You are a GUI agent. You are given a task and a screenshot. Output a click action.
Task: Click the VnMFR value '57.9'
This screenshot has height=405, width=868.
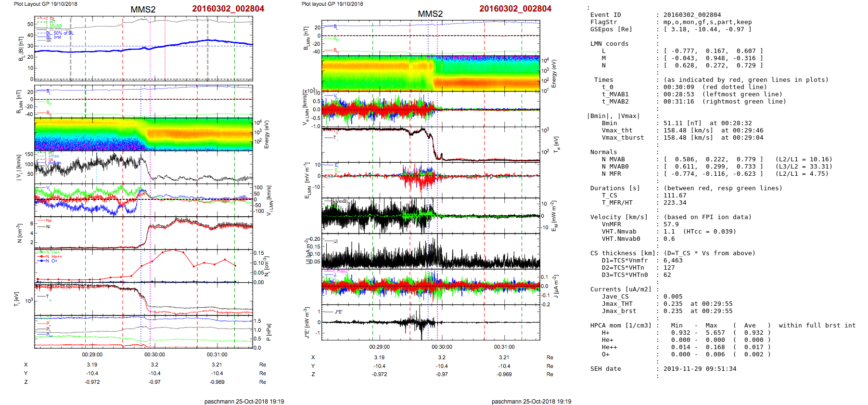(x=671, y=224)
